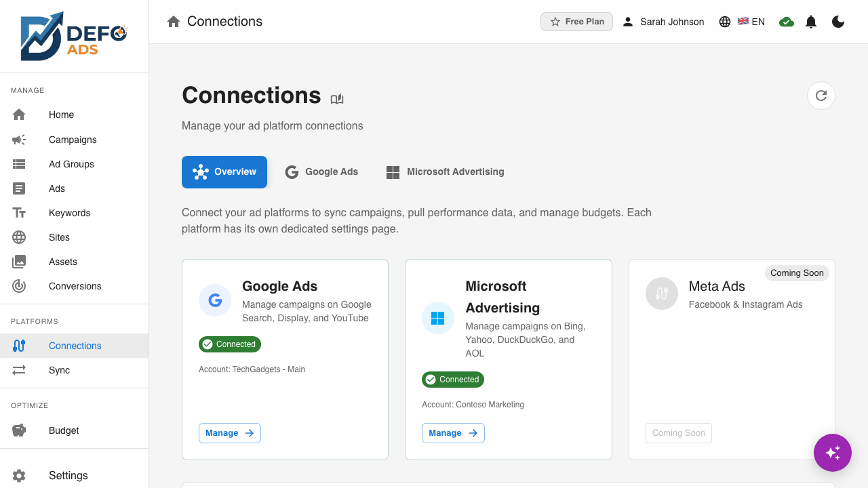Click the Settings gear icon
Image resolution: width=868 pixels, height=488 pixels.
[19, 476]
